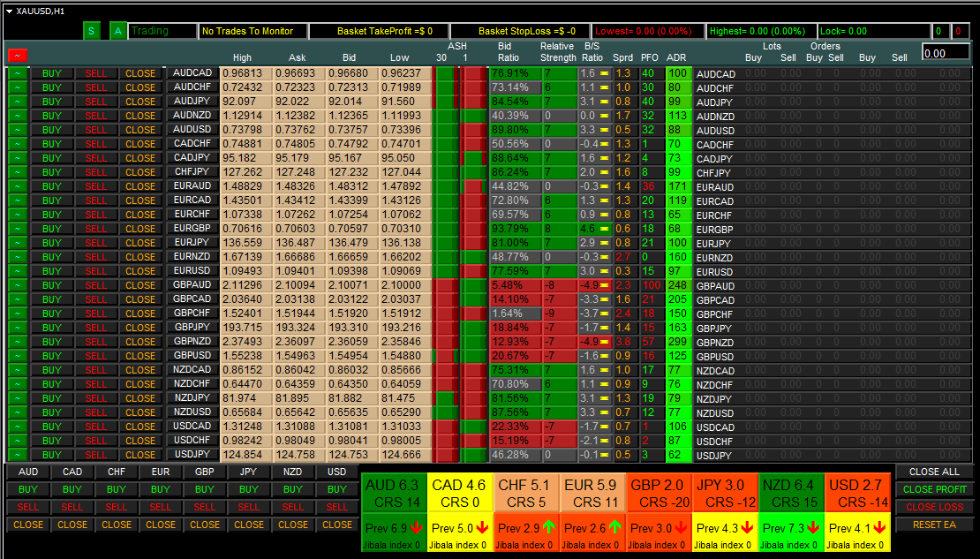The image size is (980, 559).
Task: Click the AUD 6.3 strength tile
Action: click(394, 493)
